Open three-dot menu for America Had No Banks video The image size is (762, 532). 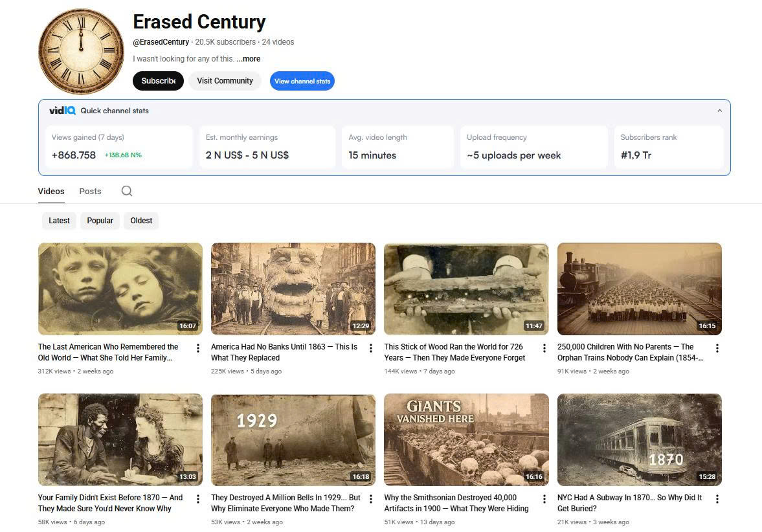tap(371, 348)
